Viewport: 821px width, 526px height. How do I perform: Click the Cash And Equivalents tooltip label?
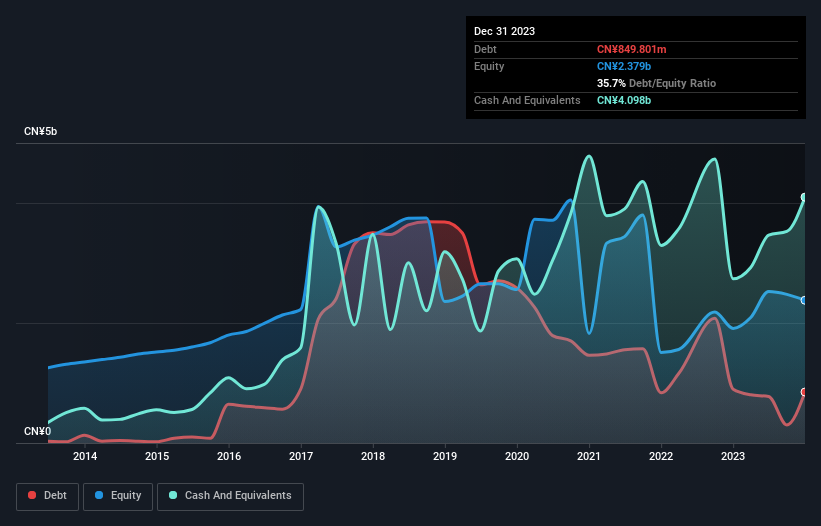pos(527,100)
